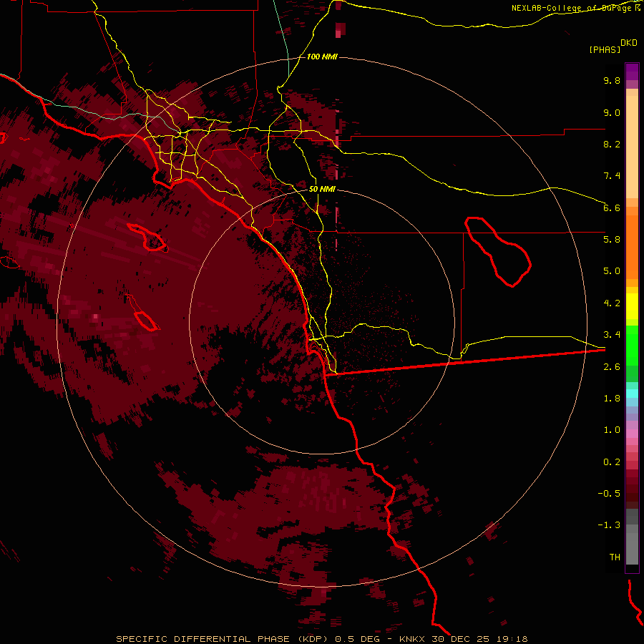Click the 5.0 legend value

click(x=612, y=271)
